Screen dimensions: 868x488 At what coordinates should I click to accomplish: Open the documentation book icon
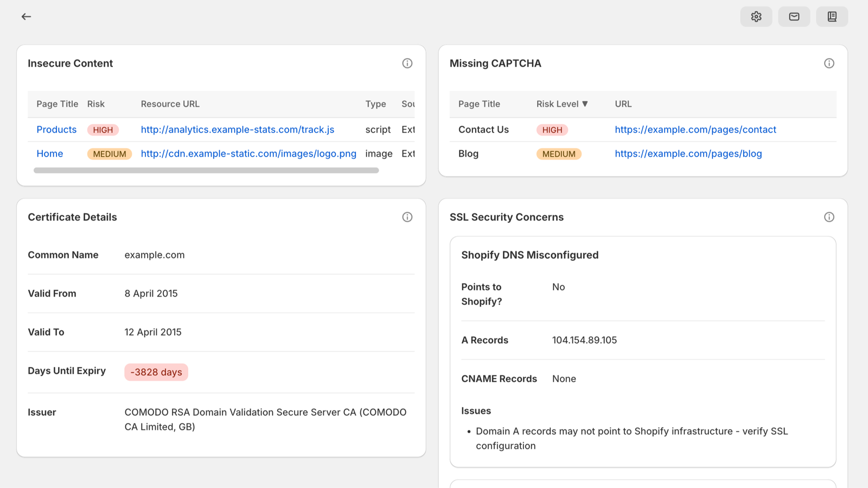[832, 17]
